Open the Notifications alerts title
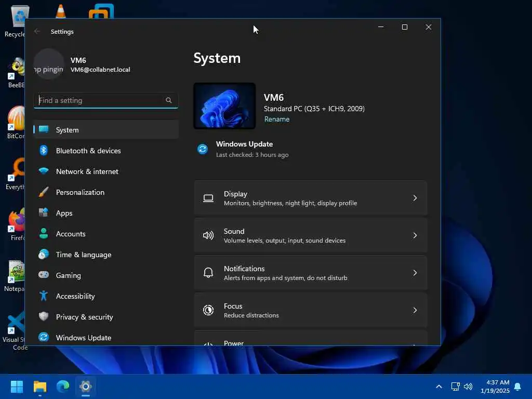 pos(244,269)
